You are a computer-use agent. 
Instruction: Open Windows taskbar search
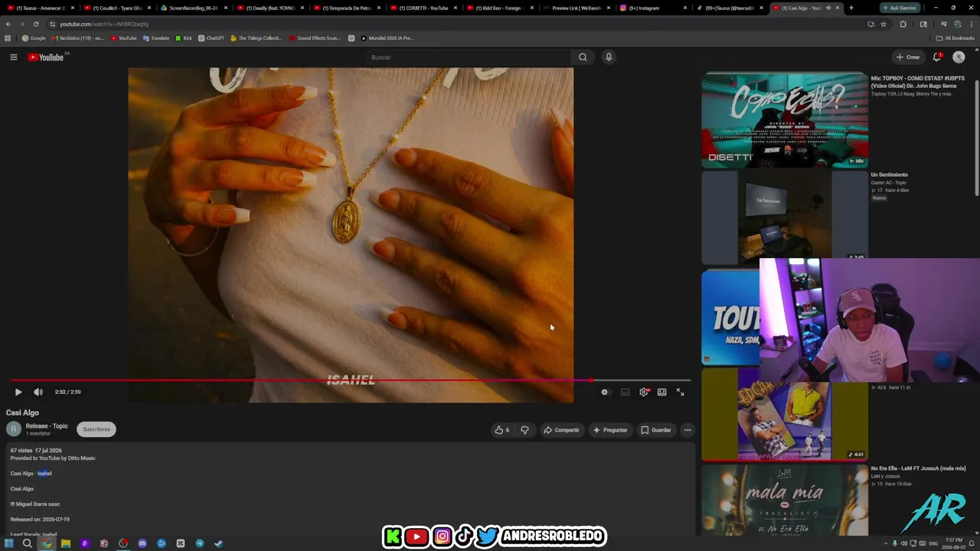[x=27, y=543]
